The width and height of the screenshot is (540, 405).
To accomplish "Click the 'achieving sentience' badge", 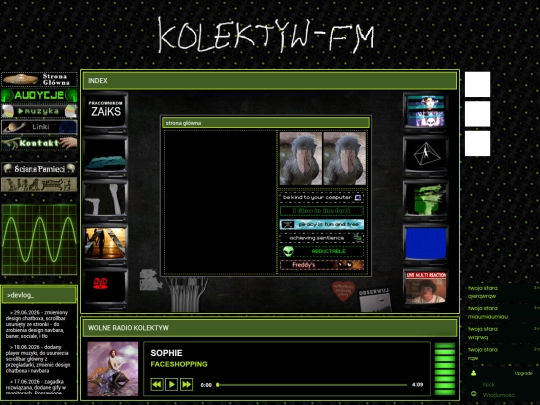I will click(322, 238).
